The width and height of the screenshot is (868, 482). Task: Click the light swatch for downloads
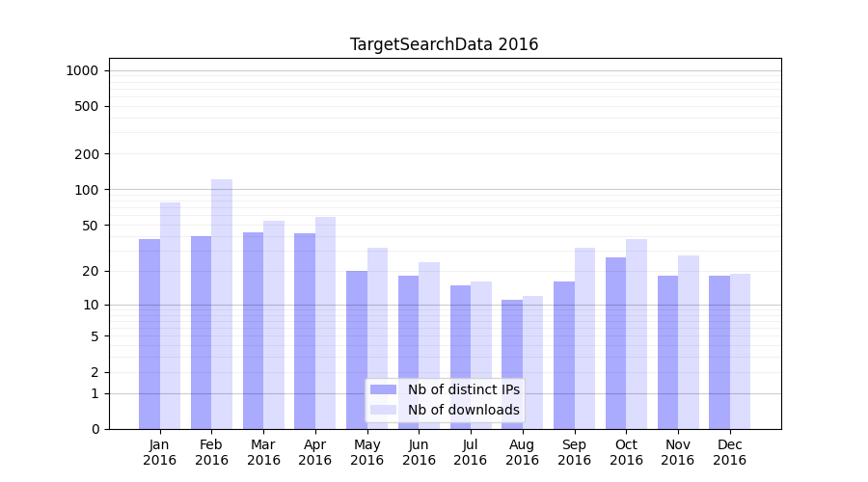click(383, 410)
